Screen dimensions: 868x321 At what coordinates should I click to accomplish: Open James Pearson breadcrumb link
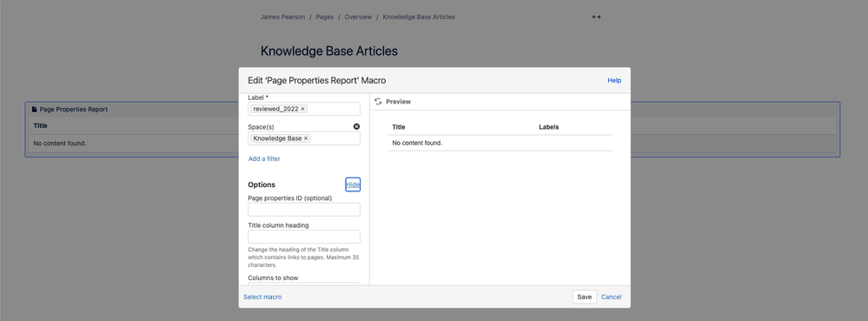pos(283,17)
